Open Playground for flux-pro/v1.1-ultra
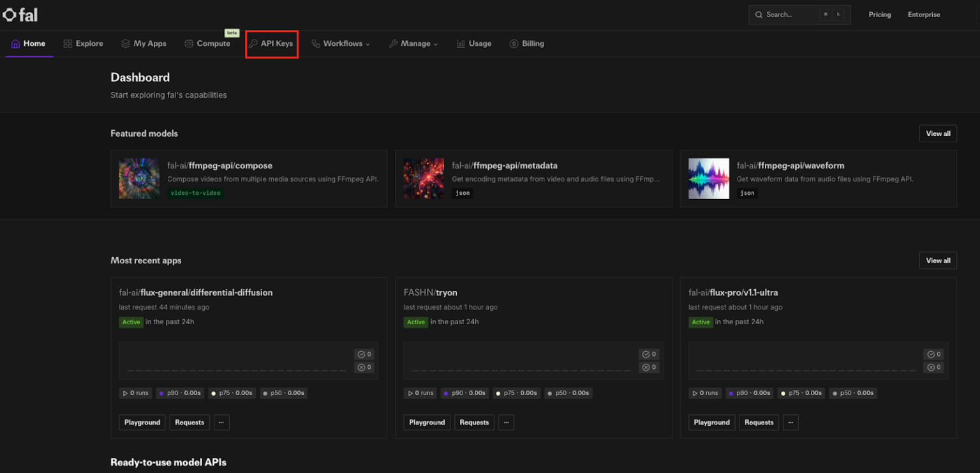The width and height of the screenshot is (980, 473). tap(712, 423)
